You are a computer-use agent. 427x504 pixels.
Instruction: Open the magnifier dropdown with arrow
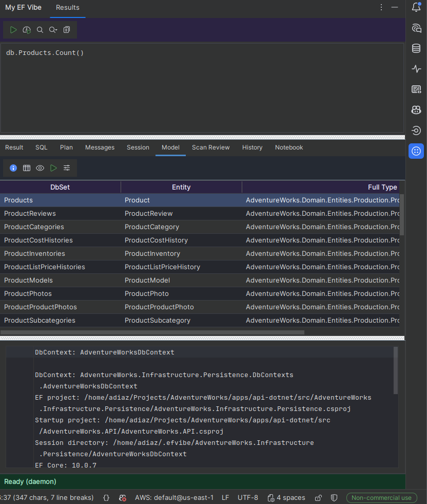53,30
